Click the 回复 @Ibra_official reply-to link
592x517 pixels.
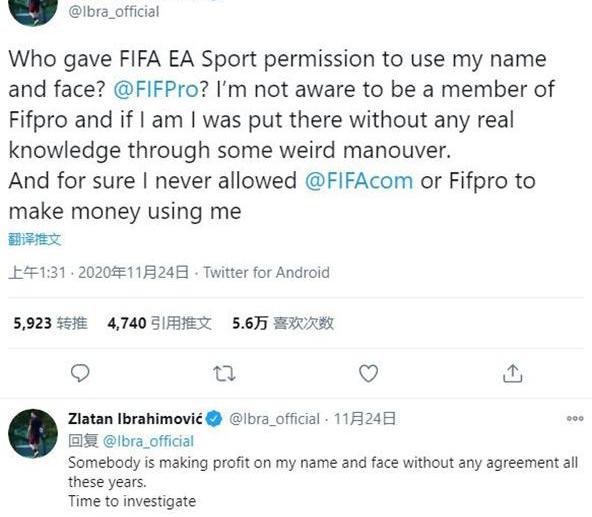click(x=131, y=441)
